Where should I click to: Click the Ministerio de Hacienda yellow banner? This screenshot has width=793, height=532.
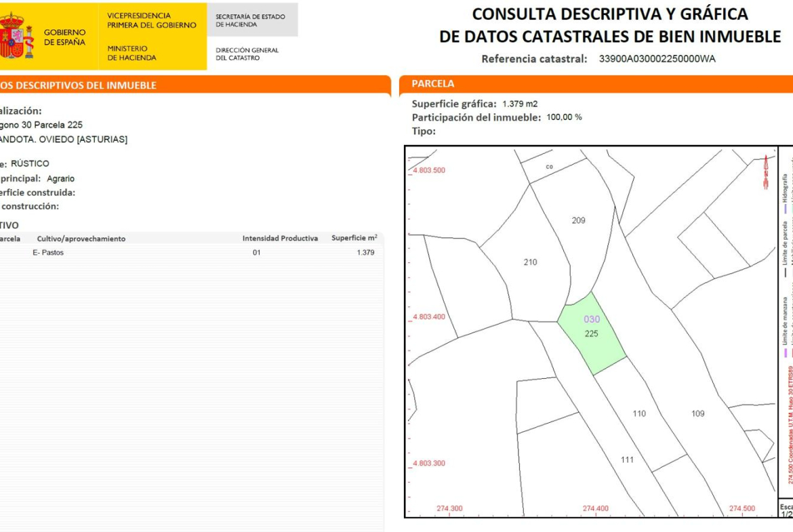[x=131, y=53]
